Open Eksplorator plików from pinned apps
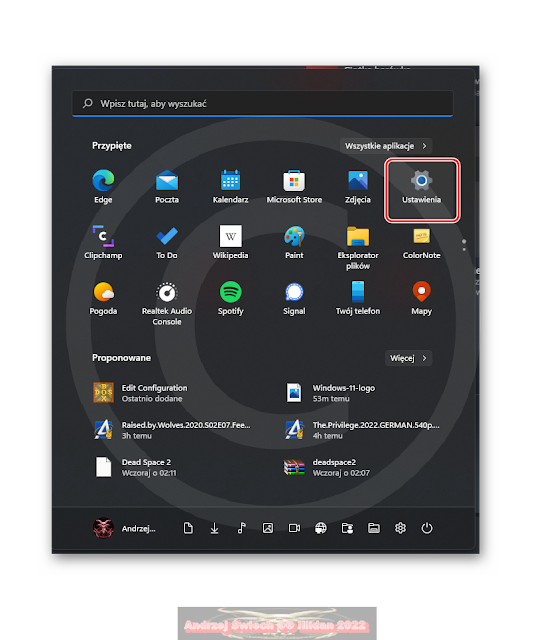 click(358, 248)
